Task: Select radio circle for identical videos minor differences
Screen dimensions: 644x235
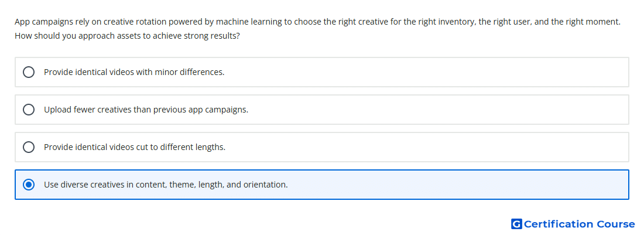Action: click(29, 72)
